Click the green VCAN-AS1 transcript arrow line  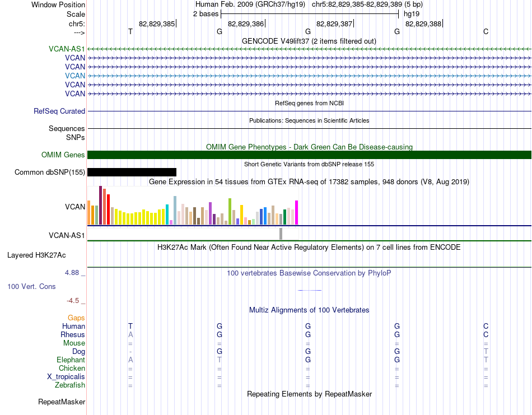[309, 49]
